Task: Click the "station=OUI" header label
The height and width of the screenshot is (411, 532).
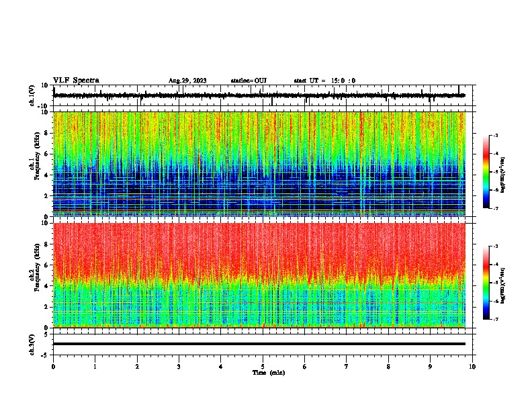Action: pos(249,81)
